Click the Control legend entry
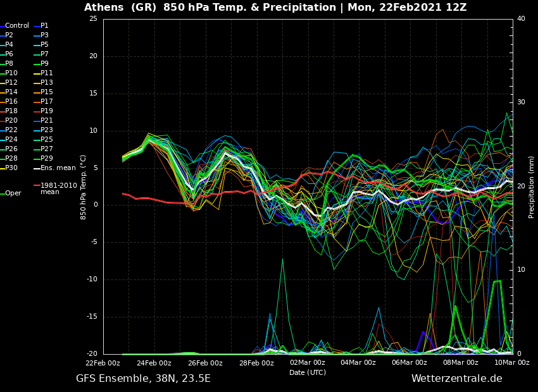 pos(17,26)
